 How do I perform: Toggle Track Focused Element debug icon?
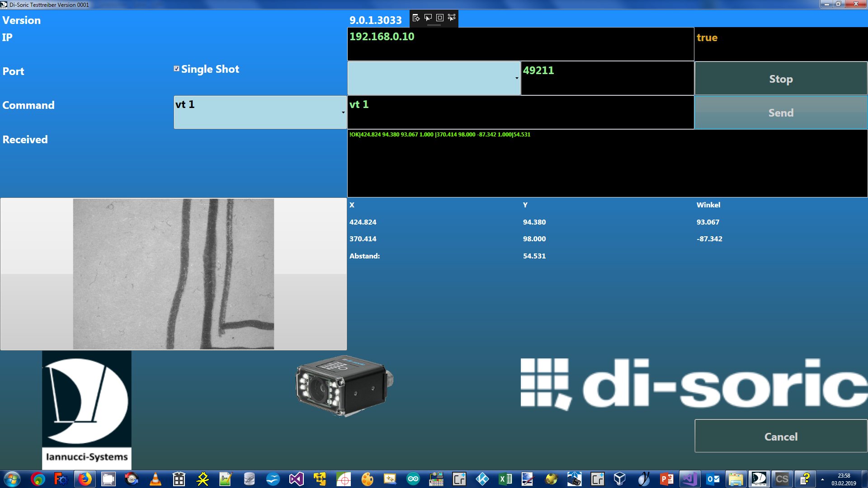coord(452,18)
